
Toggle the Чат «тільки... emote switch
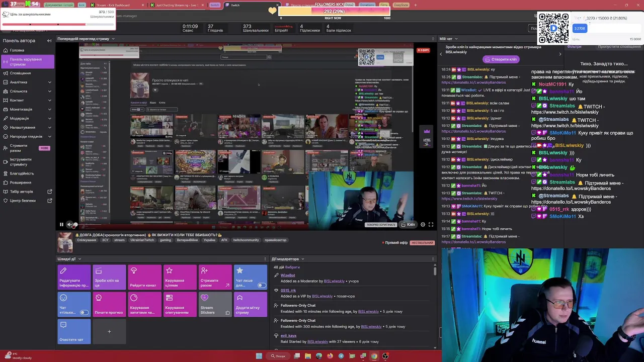coord(84,312)
